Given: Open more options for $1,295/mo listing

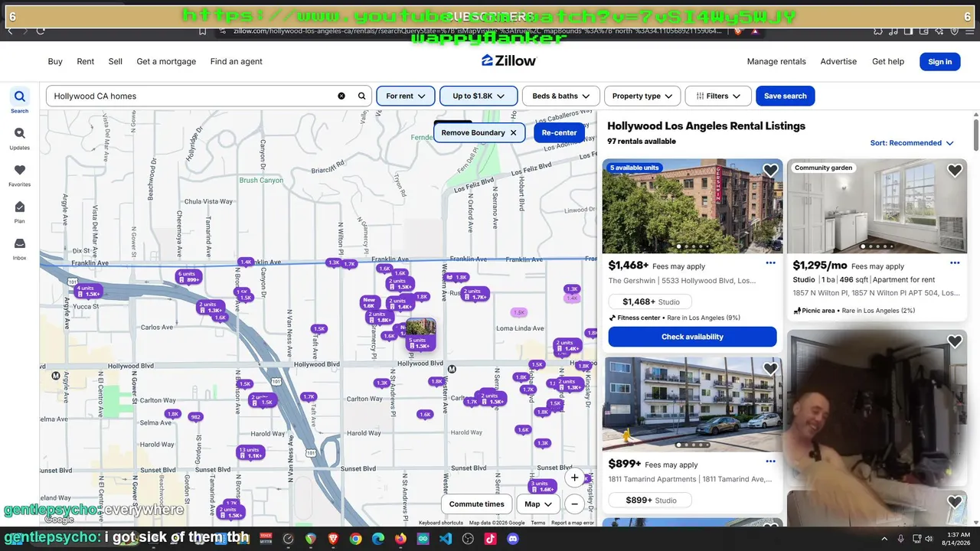Looking at the screenshot, I should [955, 263].
